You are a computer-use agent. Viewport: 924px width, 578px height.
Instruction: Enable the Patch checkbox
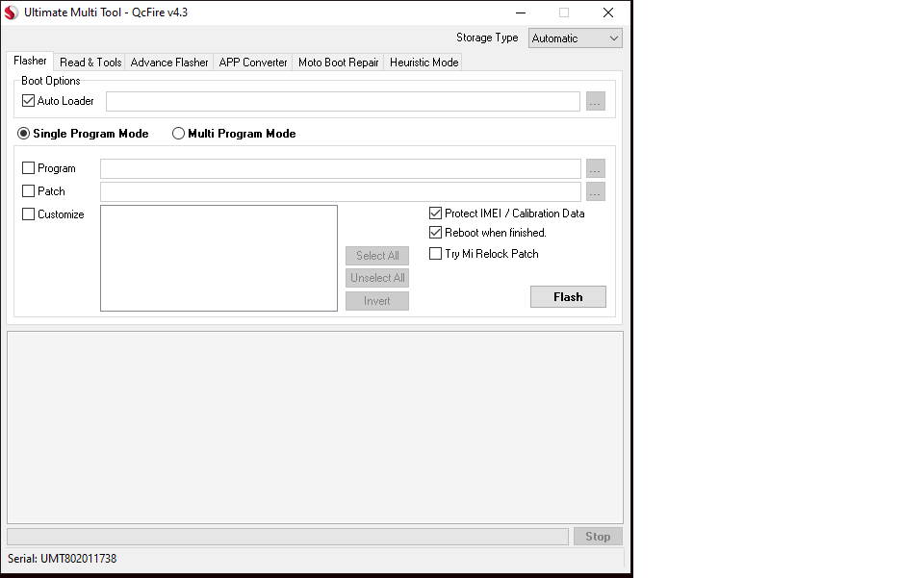[28, 191]
